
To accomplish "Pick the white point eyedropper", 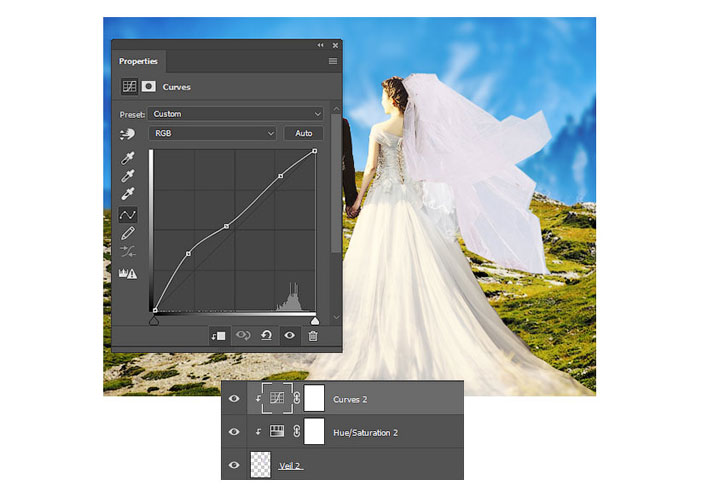I will click(x=128, y=193).
